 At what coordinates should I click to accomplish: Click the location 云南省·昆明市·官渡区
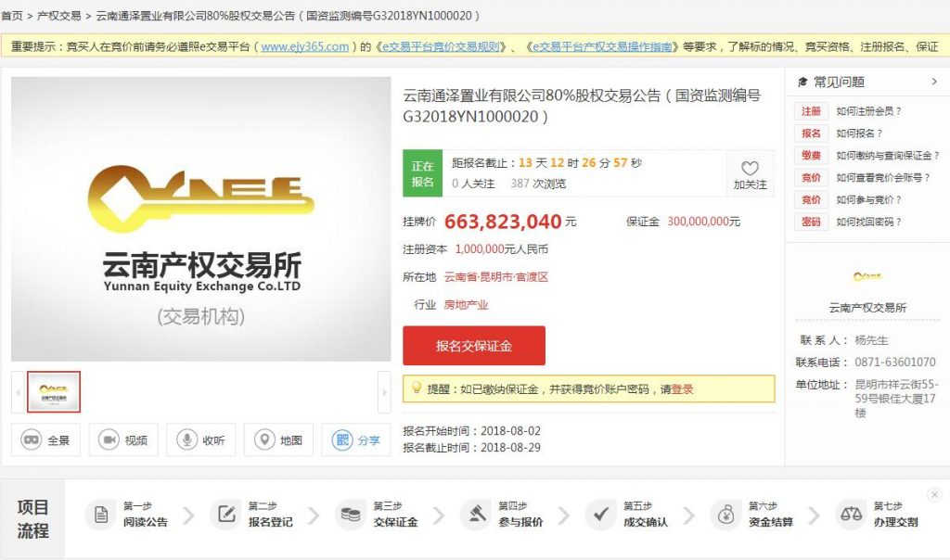coord(496,277)
